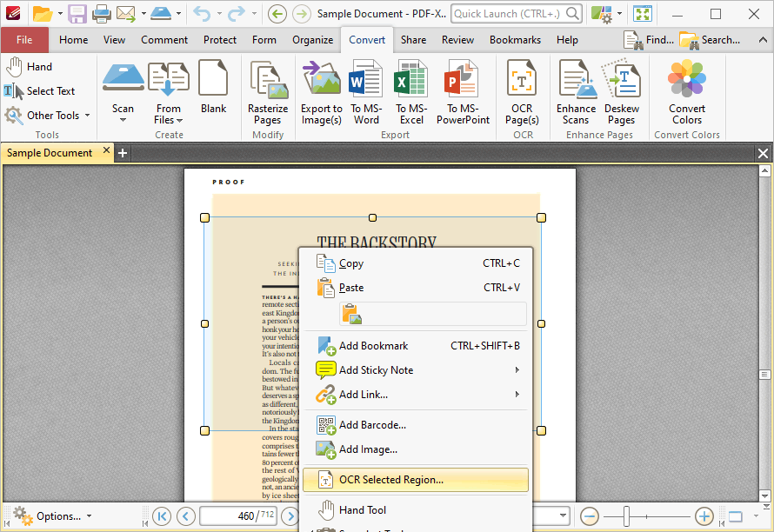This screenshot has width=774, height=532.
Task: Close the Sample Document tab
Action: [x=107, y=151]
